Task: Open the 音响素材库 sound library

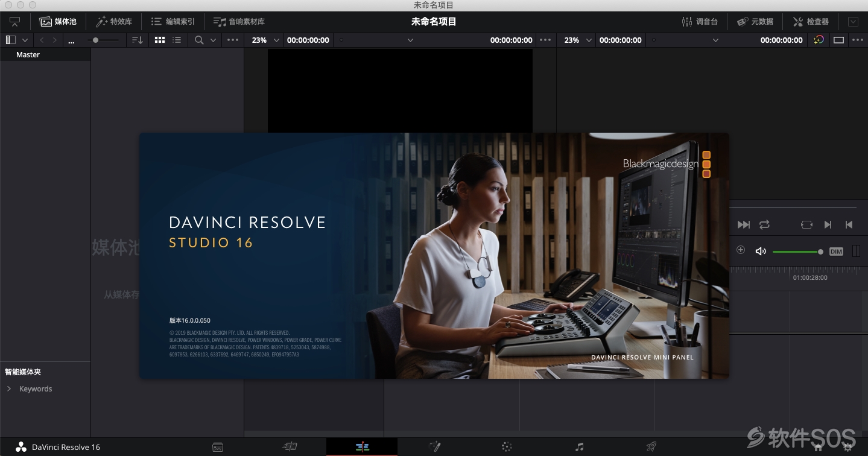Action: point(239,22)
